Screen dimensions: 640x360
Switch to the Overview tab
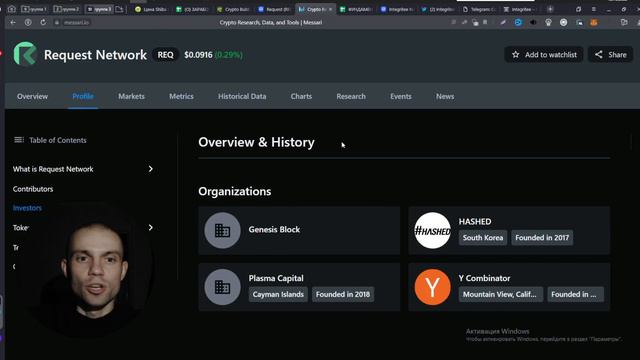[x=32, y=96]
